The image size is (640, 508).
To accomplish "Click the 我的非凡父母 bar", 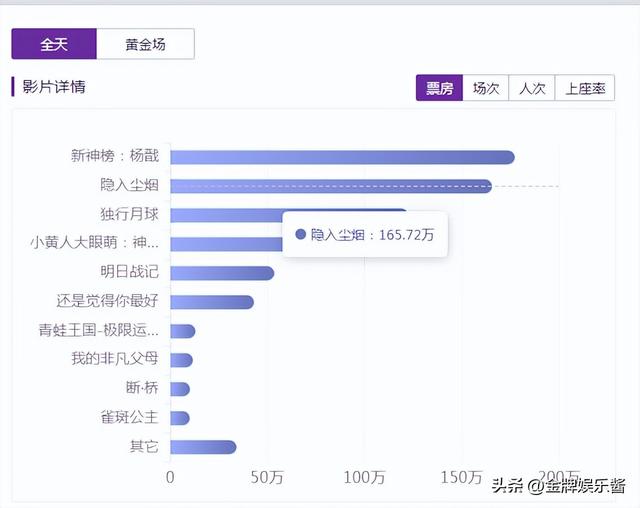I will click(182, 360).
